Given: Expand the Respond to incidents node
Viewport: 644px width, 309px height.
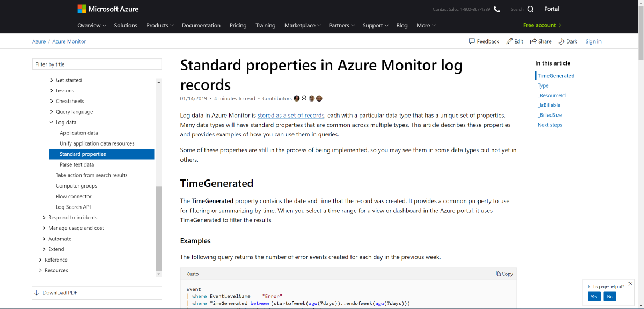Looking at the screenshot, I should pos(44,218).
